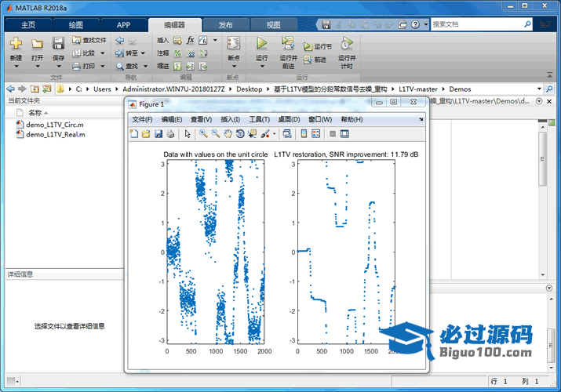Click Figure 1 insert colorbar icon
This screenshot has height=392, width=561.
304,134
